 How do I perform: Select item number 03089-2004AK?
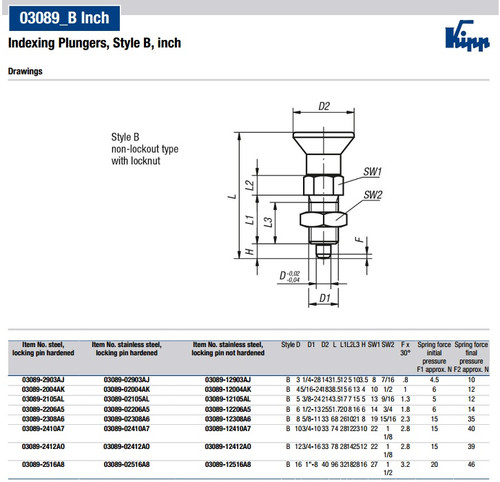click(x=43, y=389)
